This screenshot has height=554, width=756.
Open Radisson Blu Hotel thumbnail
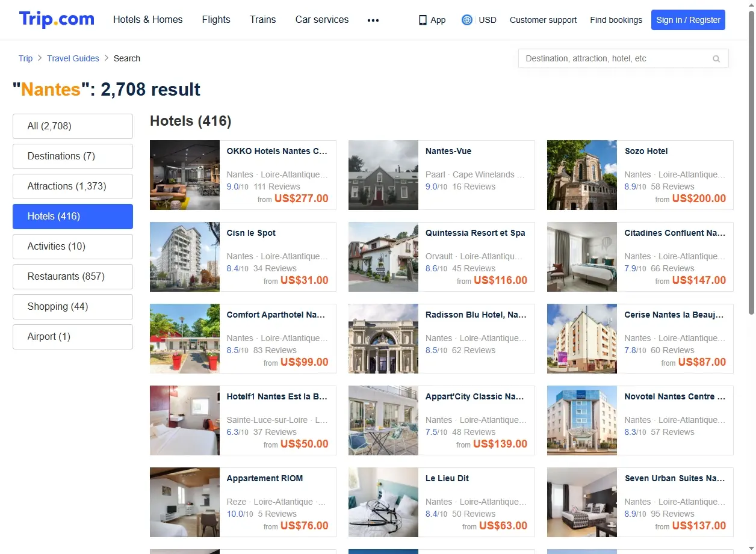tap(383, 339)
